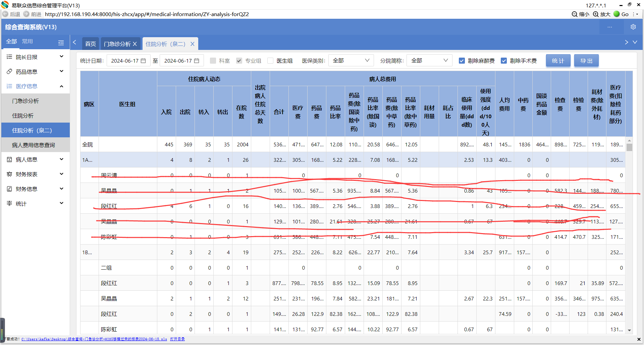
Task: Open the settings gear in the header
Action: 633,27
